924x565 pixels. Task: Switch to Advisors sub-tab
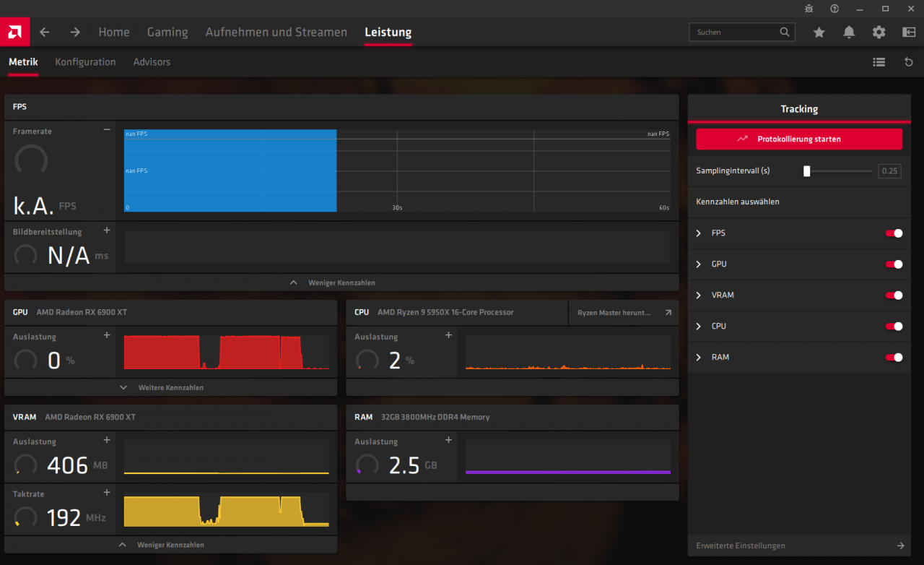pos(152,62)
